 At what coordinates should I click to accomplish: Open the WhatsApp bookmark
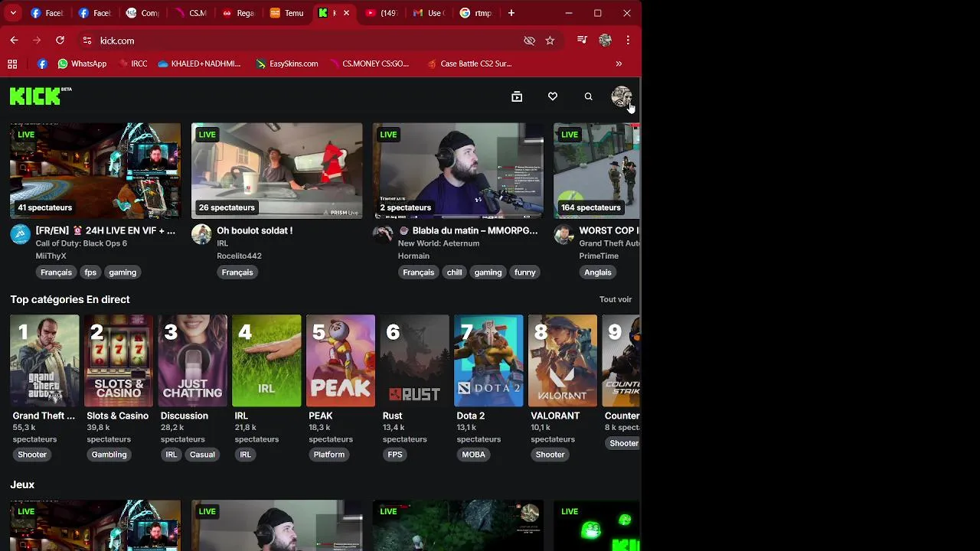point(82,64)
